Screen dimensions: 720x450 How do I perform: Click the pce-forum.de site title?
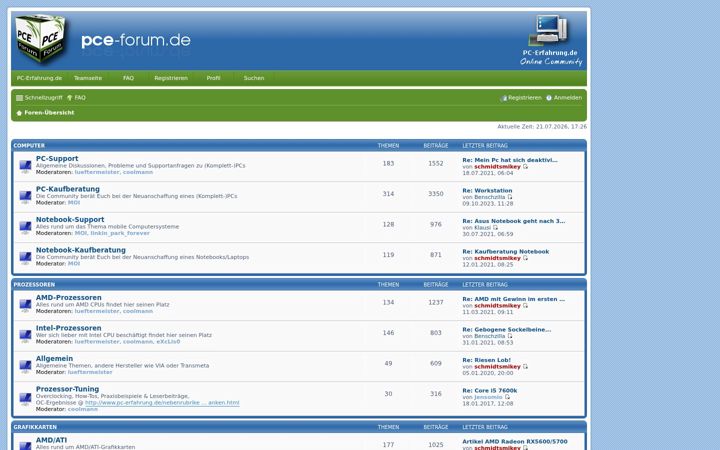click(136, 40)
